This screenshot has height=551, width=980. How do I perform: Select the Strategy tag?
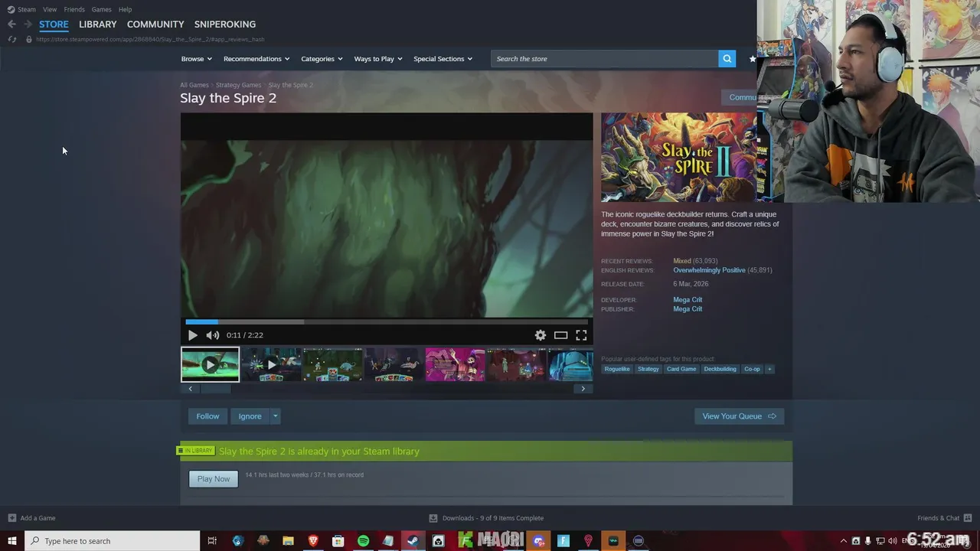[x=648, y=369]
